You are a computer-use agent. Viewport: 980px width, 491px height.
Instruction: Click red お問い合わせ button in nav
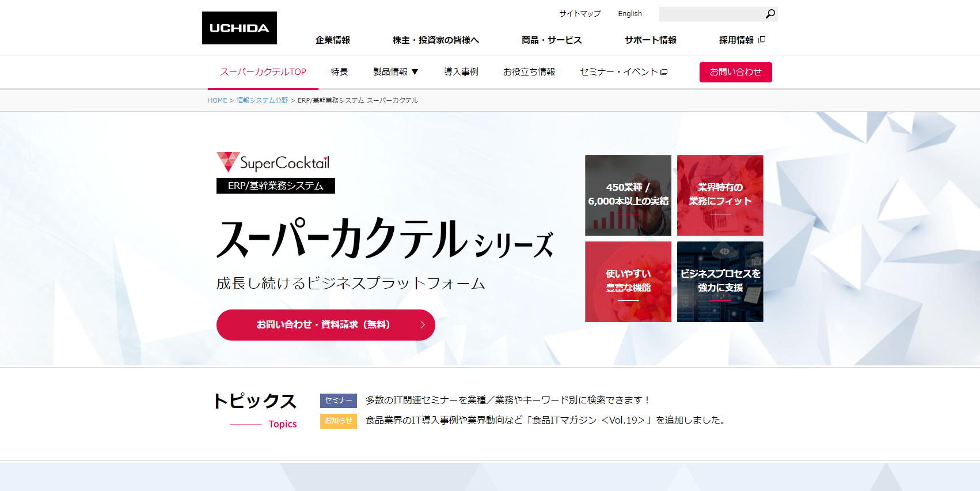point(735,72)
